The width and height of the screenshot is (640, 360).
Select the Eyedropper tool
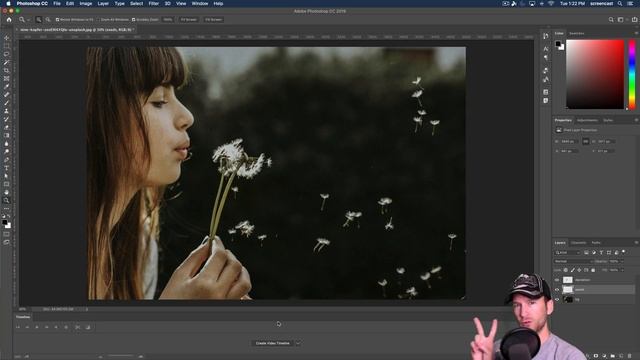pos(7,87)
